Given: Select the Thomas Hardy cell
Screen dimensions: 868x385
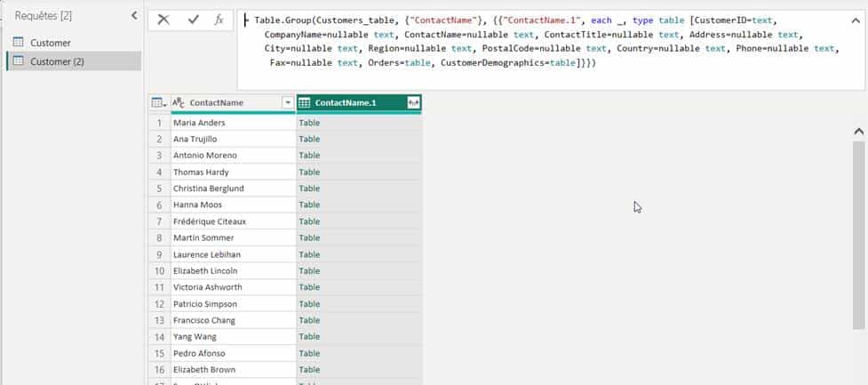Looking at the screenshot, I should tap(199, 172).
